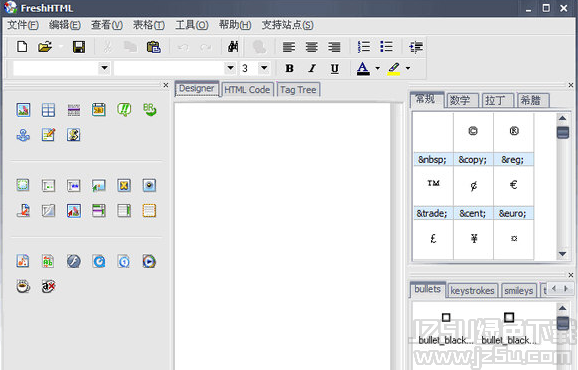Insert a comment with the green bubble icon
578x370 pixels.
124,110
